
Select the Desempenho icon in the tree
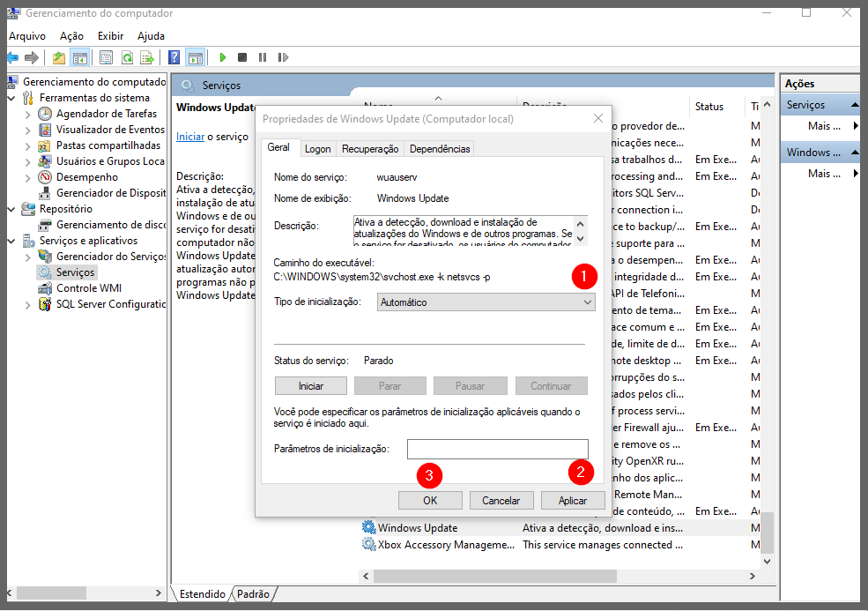coord(45,177)
